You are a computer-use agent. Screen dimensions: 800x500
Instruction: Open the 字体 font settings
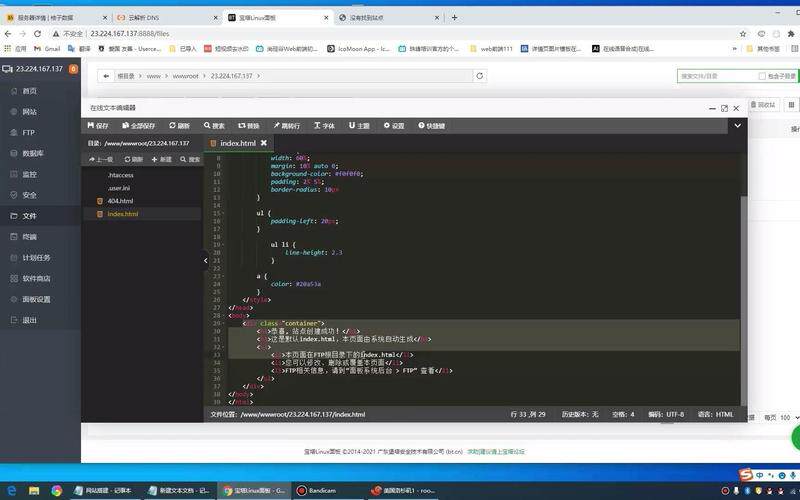324,126
